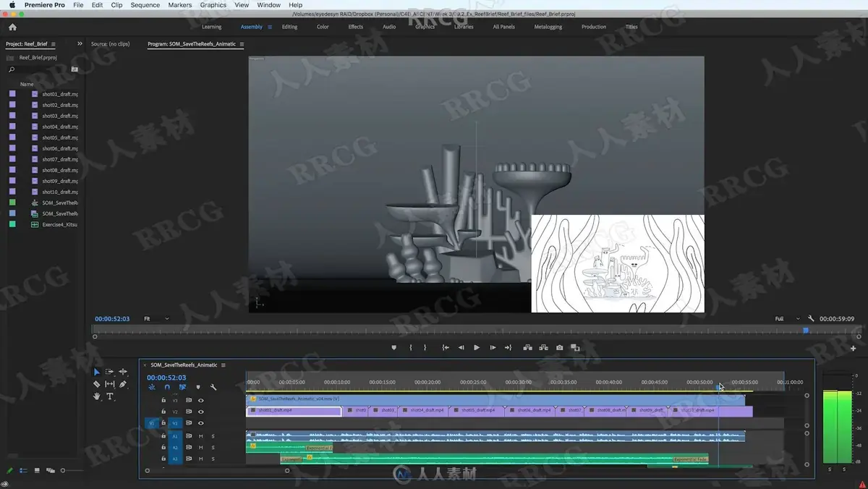The height and width of the screenshot is (489, 868).
Task: Click the find bin folder icon in Project panel
Action: click(x=75, y=69)
